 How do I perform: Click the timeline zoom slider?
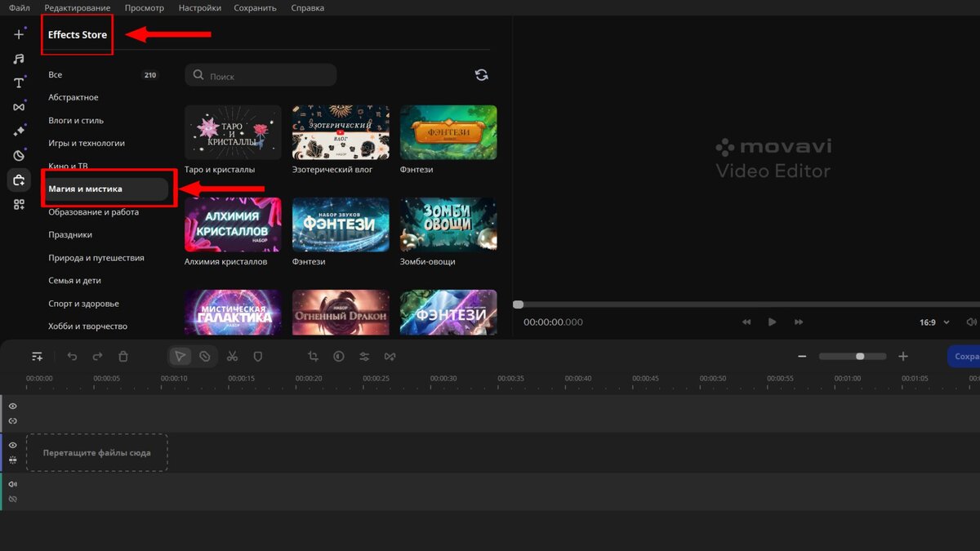[853, 357]
